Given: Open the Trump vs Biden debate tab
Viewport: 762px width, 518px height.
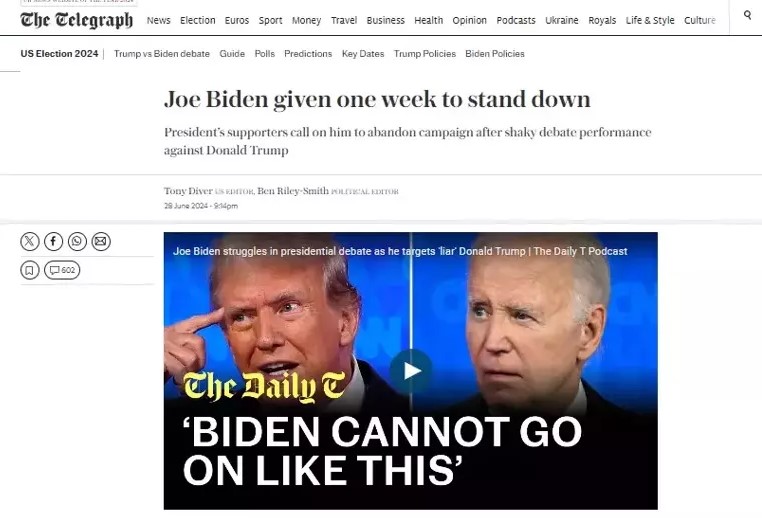Looking at the screenshot, I should click(x=162, y=53).
